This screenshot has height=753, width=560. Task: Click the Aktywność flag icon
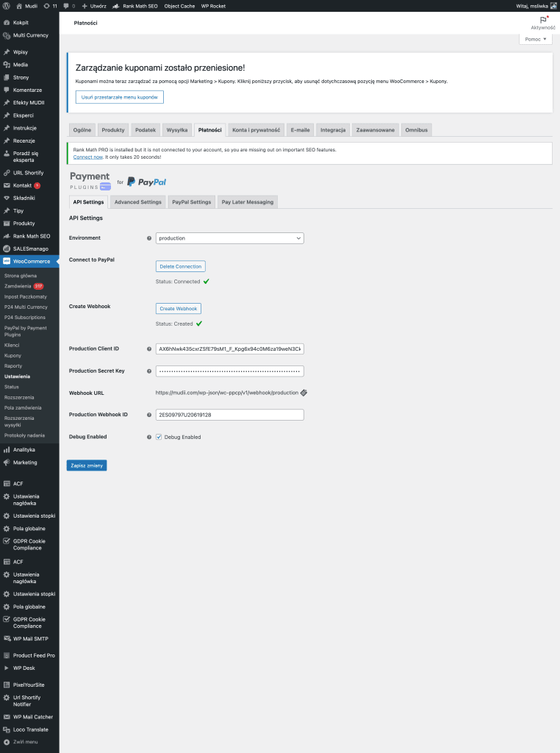pos(543,20)
